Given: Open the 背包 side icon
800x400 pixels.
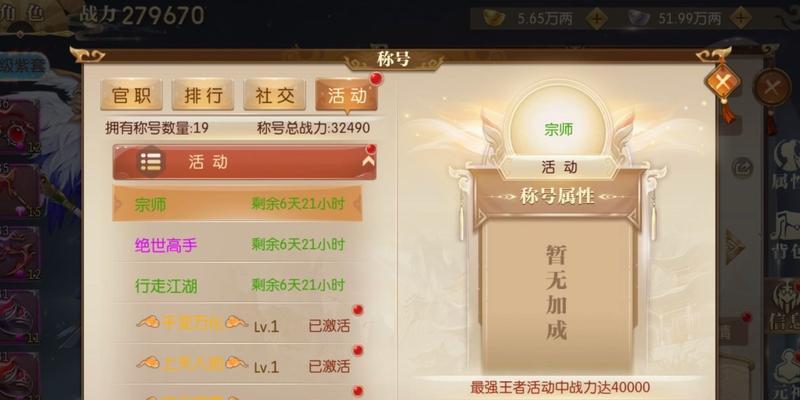Looking at the screenshot, I should click(x=785, y=233).
